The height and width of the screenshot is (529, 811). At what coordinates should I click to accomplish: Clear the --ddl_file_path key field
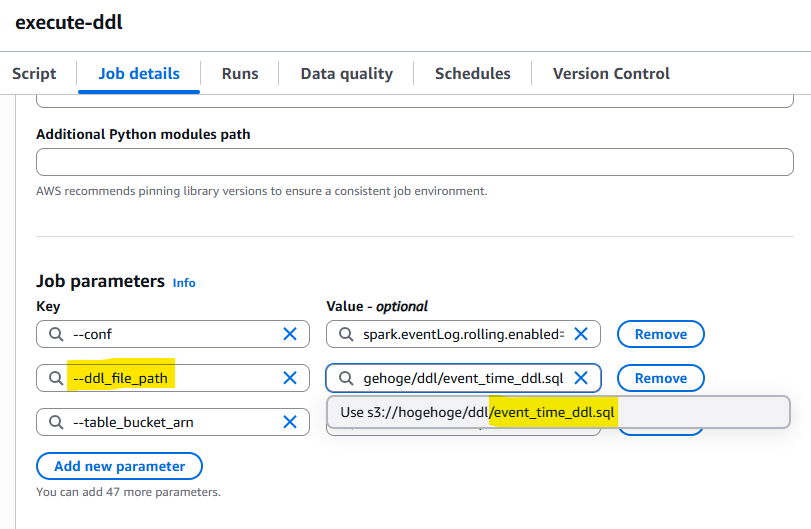[290, 378]
